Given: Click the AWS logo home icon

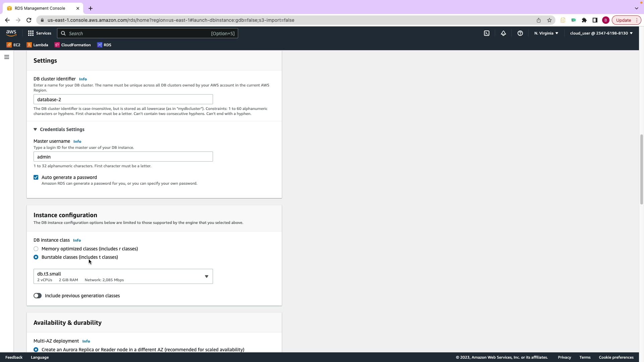Looking at the screenshot, I should 11,33.
